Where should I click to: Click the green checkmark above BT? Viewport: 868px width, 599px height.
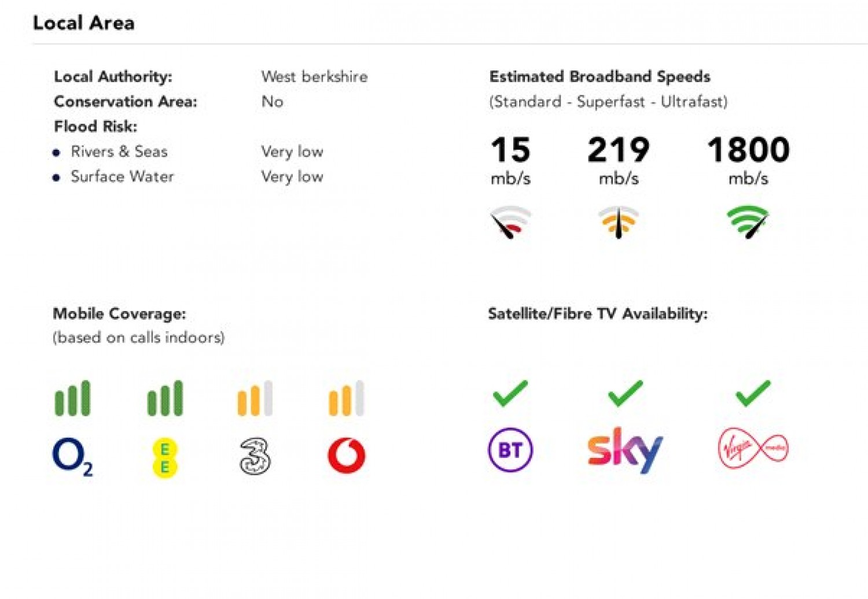tap(510, 393)
